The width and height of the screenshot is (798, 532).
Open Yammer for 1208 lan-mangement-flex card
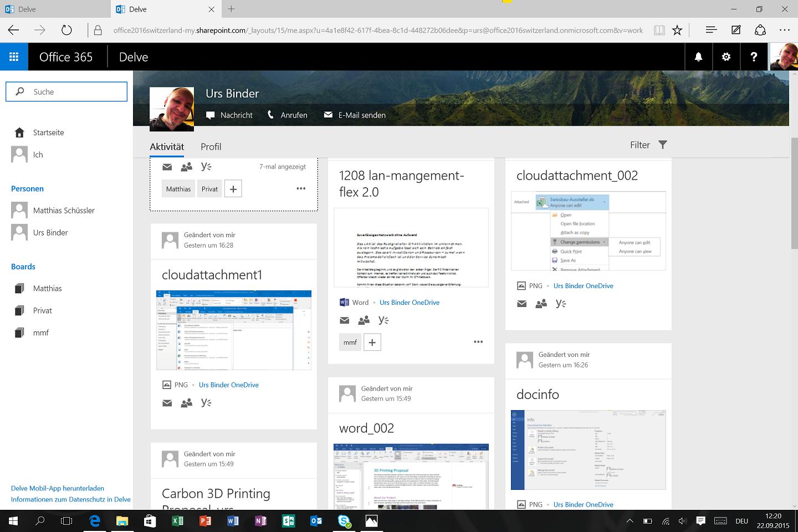tap(383, 320)
